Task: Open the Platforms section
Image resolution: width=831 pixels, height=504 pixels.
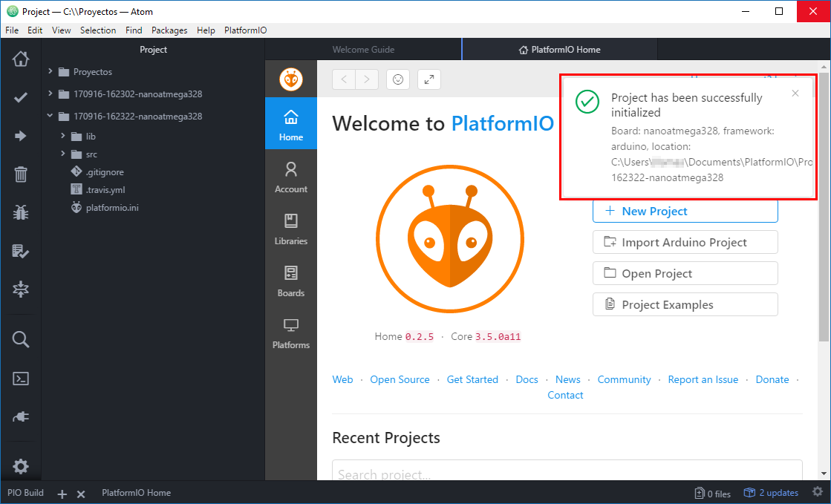Action: click(291, 333)
